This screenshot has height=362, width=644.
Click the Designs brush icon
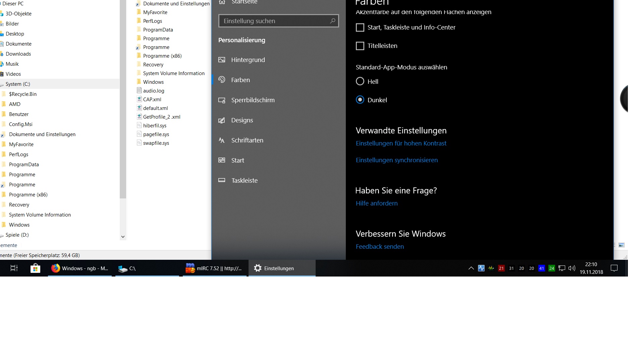point(222,120)
